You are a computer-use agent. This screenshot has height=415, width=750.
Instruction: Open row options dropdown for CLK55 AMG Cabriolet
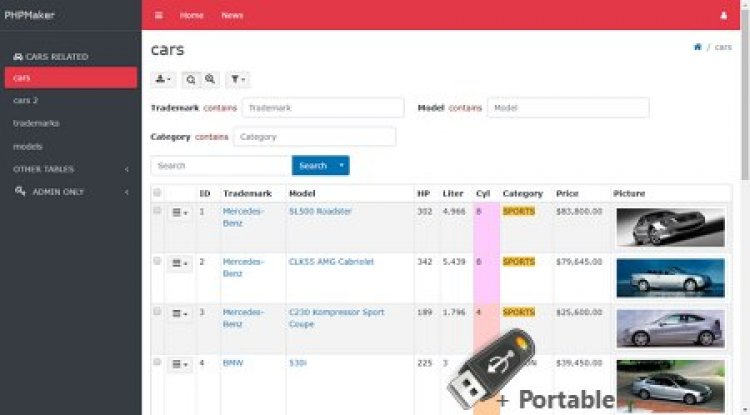(x=180, y=263)
